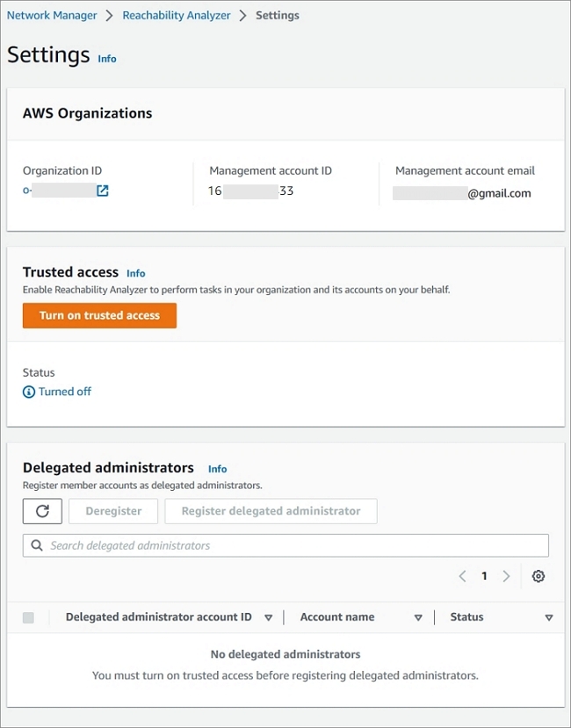Click the Account name column header
The image size is (571, 728).
point(337,617)
